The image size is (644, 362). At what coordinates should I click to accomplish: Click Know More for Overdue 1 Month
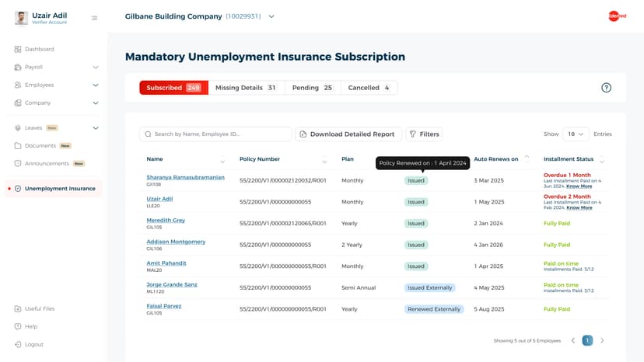click(579, 186)
